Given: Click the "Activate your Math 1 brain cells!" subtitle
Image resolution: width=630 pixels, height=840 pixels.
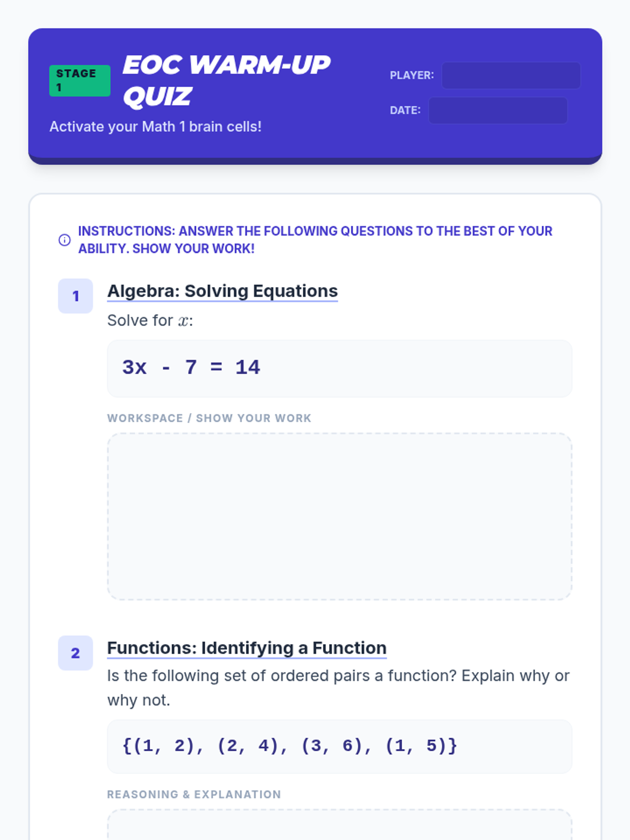Looking at the screenshot, I should point(155,127).
